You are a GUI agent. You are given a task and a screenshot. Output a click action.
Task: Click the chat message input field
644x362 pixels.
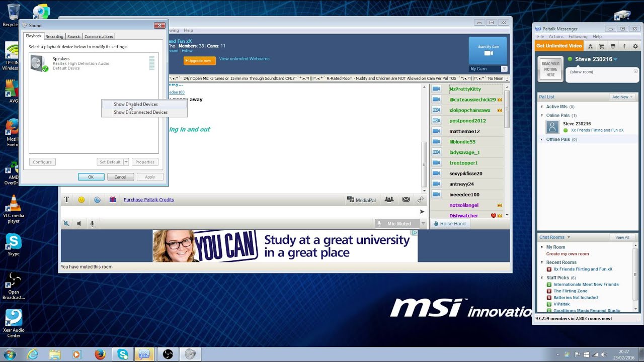pyautogui.click(x=240, y=212)
